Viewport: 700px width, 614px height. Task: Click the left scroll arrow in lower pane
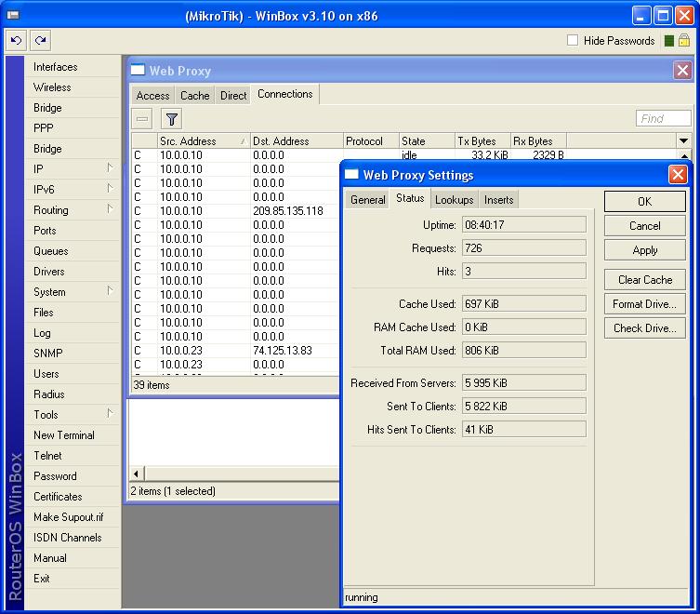coord(136,474)
